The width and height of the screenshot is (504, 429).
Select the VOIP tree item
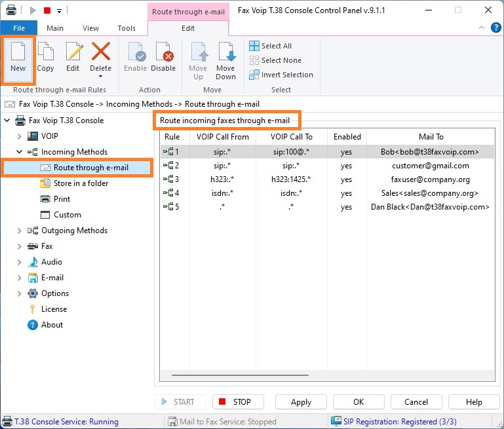(43, 136)
